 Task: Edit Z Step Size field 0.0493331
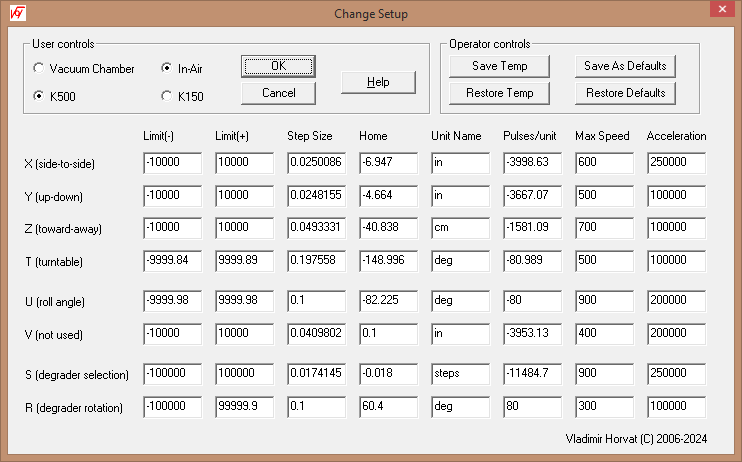point(317,228)
